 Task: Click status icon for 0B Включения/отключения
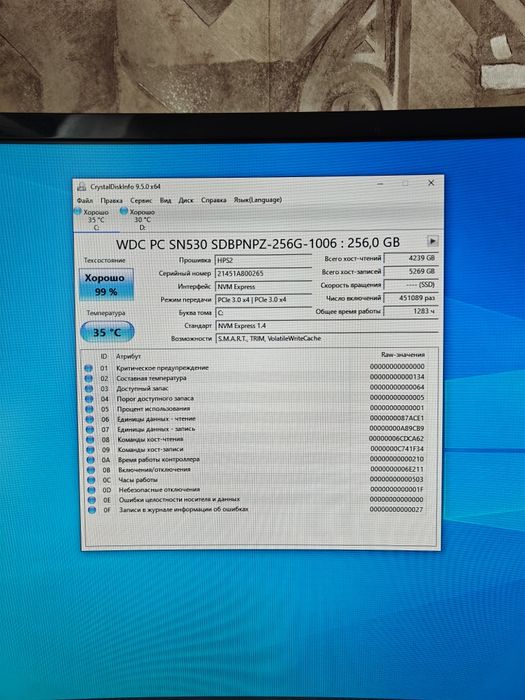pos(91,470)
